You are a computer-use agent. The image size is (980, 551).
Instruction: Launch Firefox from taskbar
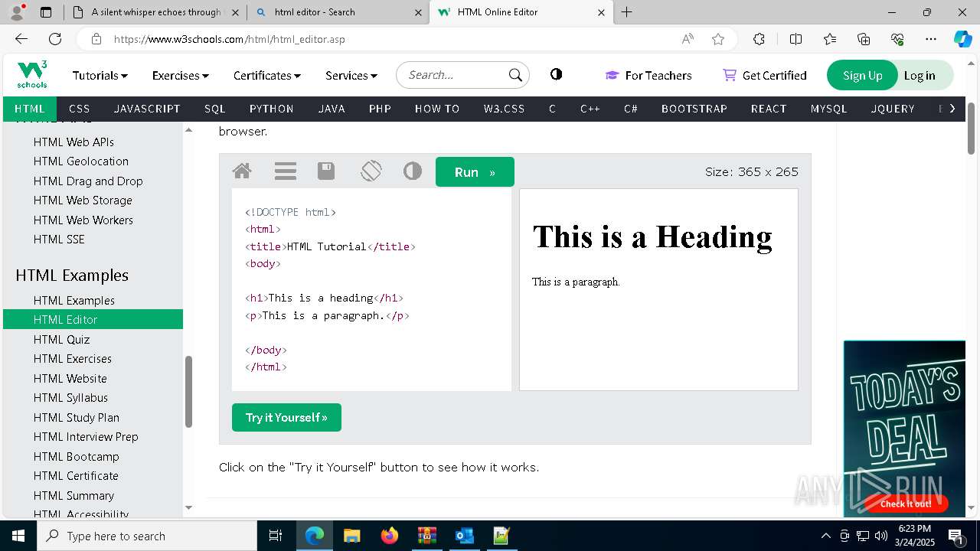390,536
